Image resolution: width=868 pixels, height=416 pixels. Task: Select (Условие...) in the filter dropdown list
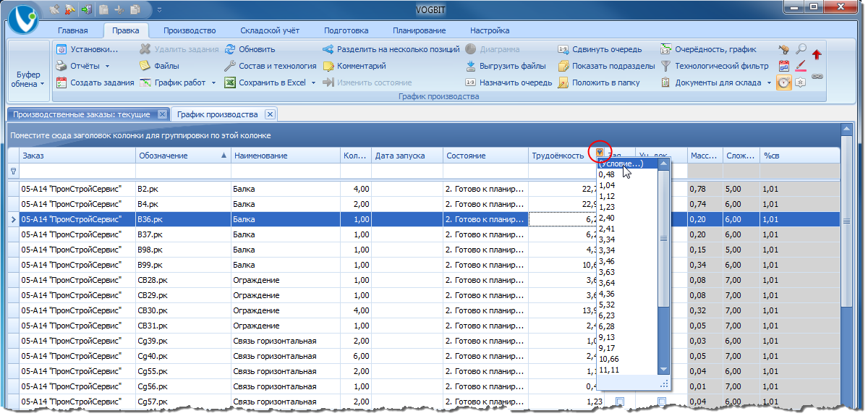coord(627,164)
